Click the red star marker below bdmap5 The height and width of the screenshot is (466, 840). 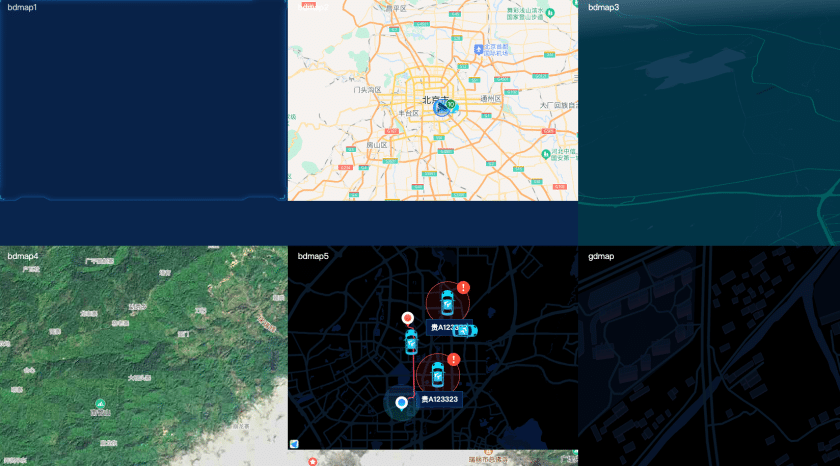[313, 461]
